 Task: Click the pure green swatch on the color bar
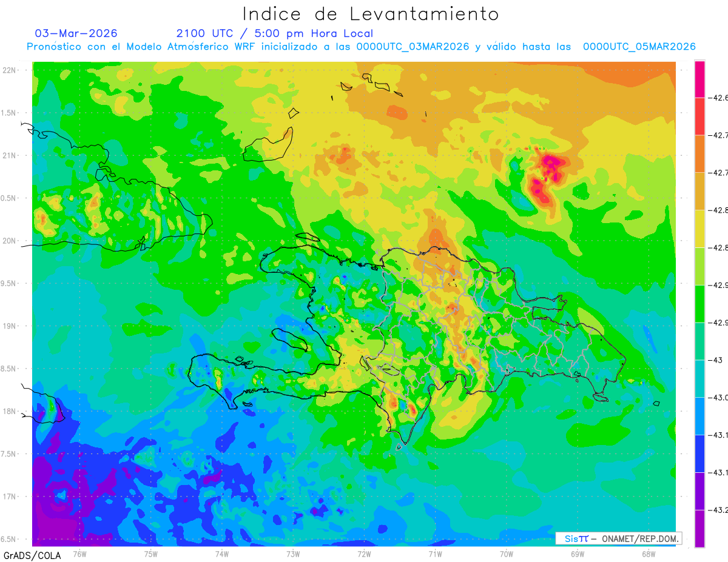[x=699, y=304]
